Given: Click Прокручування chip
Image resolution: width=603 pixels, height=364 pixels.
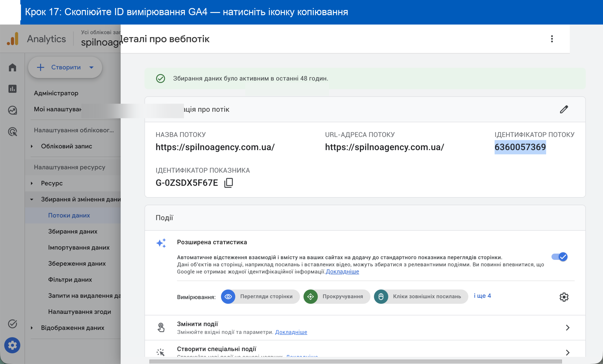Looking at the screenshot, I should coord(337,297).
